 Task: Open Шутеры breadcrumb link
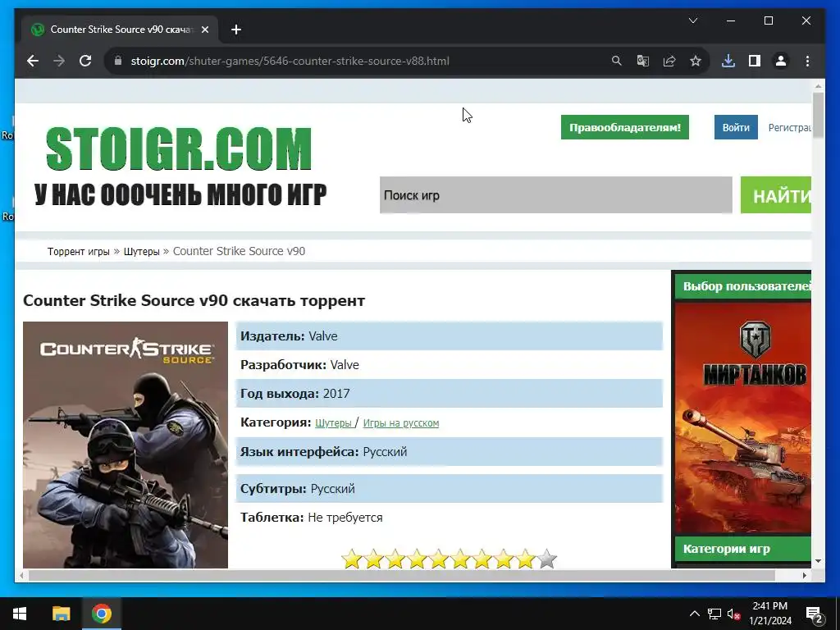[141, 251]
